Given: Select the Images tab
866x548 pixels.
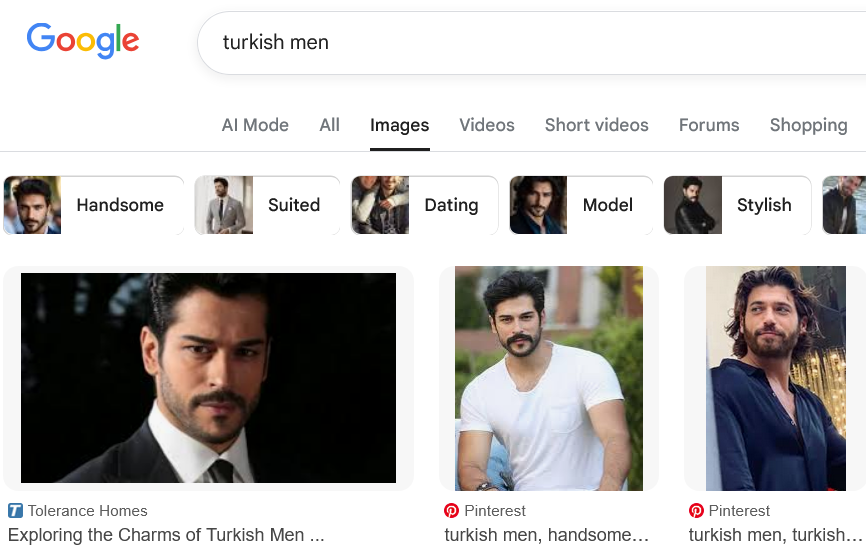Looking at the screenshot, I should point(399,125).
